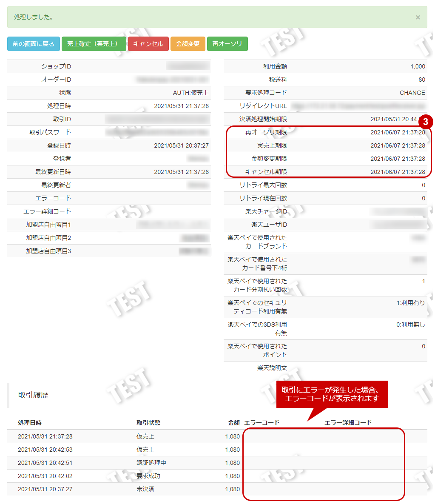Dismiss the 処理しました success notification

(418, 17)
